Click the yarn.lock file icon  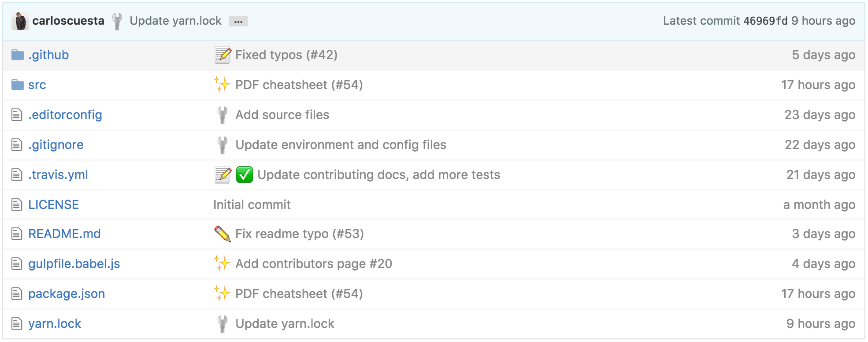(17, 324)
